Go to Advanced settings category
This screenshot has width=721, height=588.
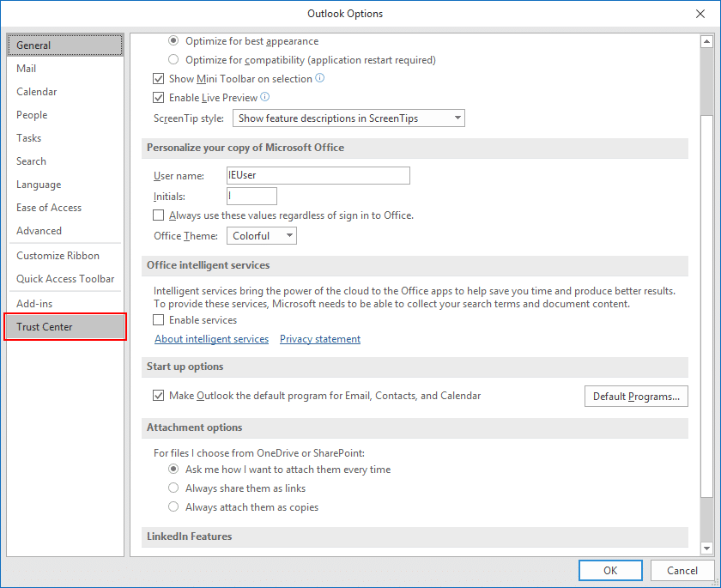(x=39, y=231)
